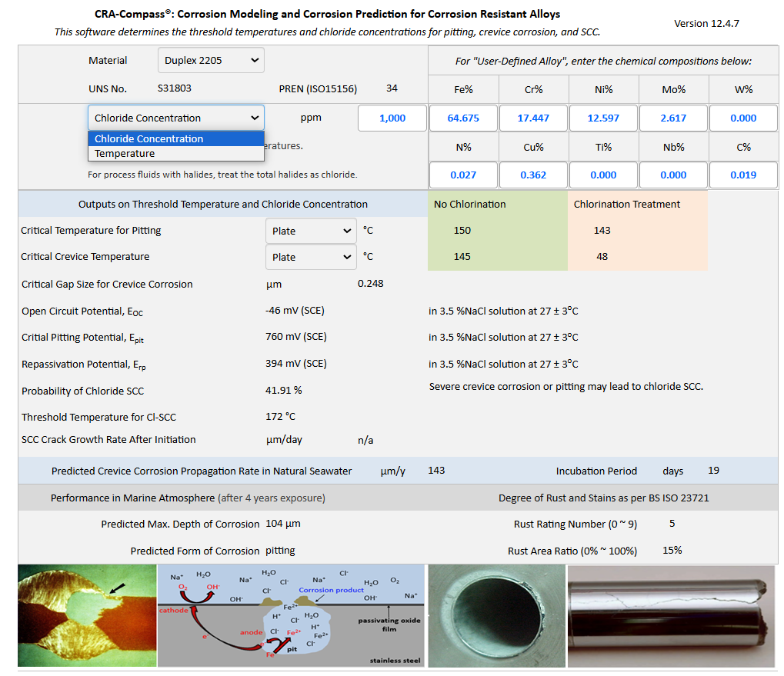Click the Rust Rating Number value 5
This screenshot has width=784, height=676.
point(672,524)
